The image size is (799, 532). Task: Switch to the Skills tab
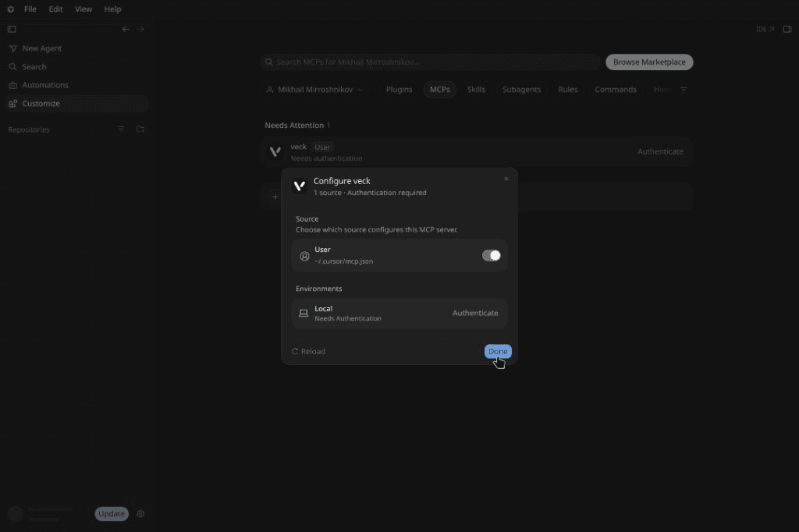pyautogui.click(x=476, y=90)
